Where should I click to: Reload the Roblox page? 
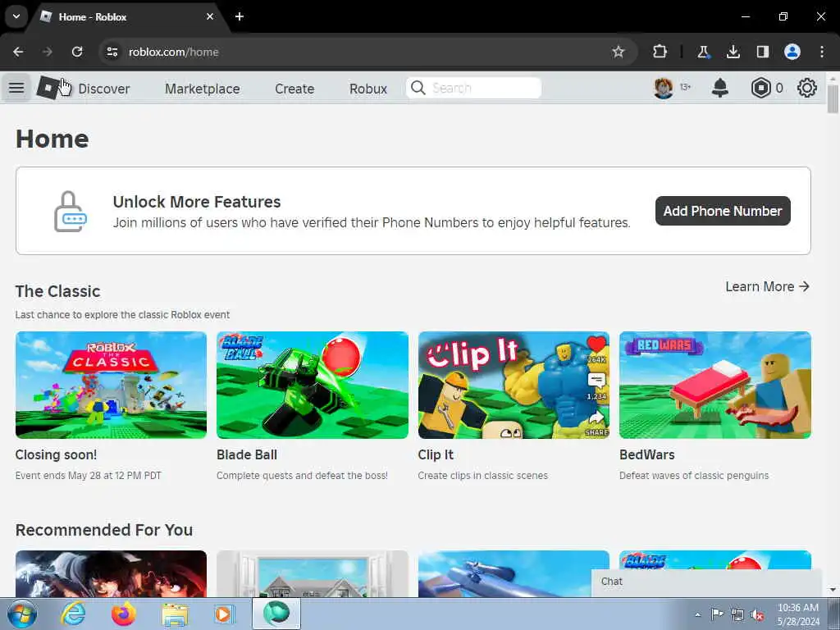[x=77, y=52]
